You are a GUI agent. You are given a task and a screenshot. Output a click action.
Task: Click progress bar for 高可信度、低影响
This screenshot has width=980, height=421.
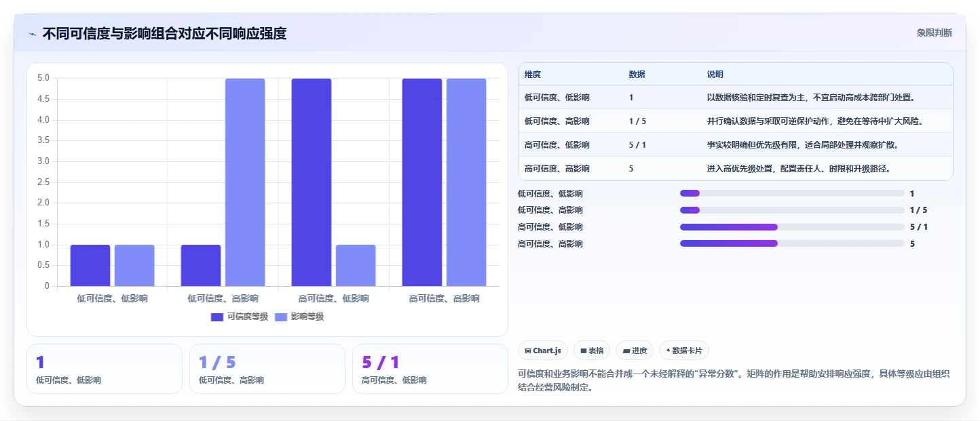pyautogui.click(x=792, y=227)
